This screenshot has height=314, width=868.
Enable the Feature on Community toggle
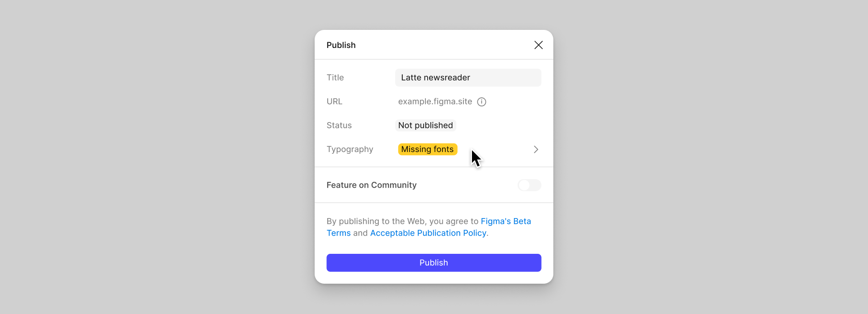[529, 185]
